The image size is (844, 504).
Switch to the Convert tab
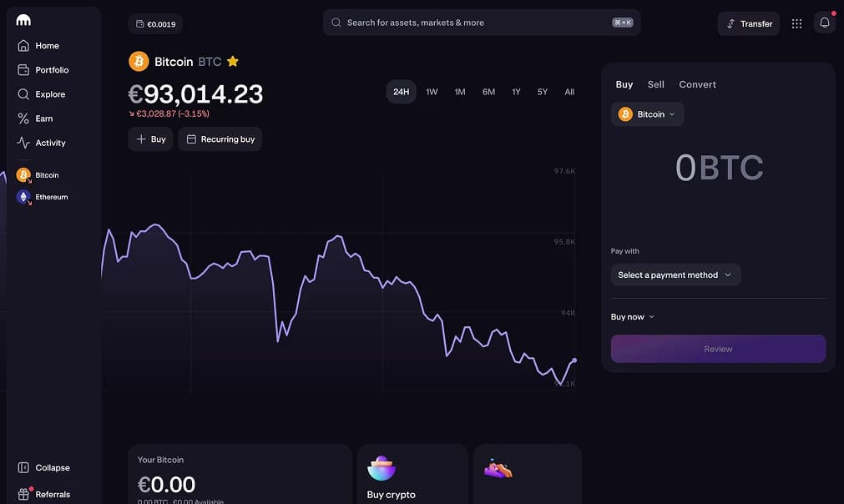697,84
